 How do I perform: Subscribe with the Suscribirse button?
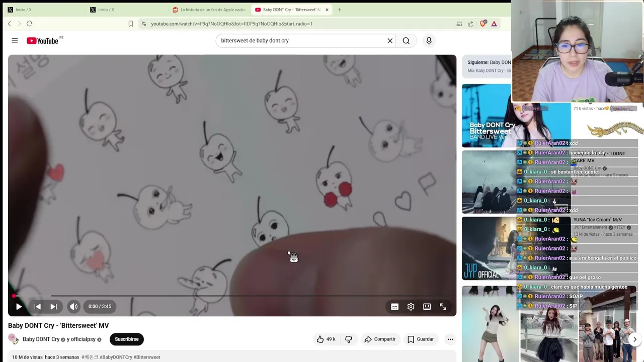pyautogui.click(x=127, y=339)
